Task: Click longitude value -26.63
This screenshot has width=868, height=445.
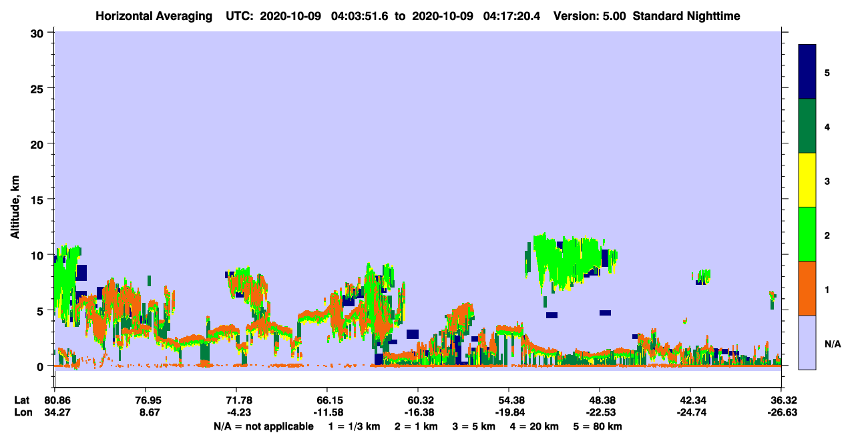Action: [781, 413]
